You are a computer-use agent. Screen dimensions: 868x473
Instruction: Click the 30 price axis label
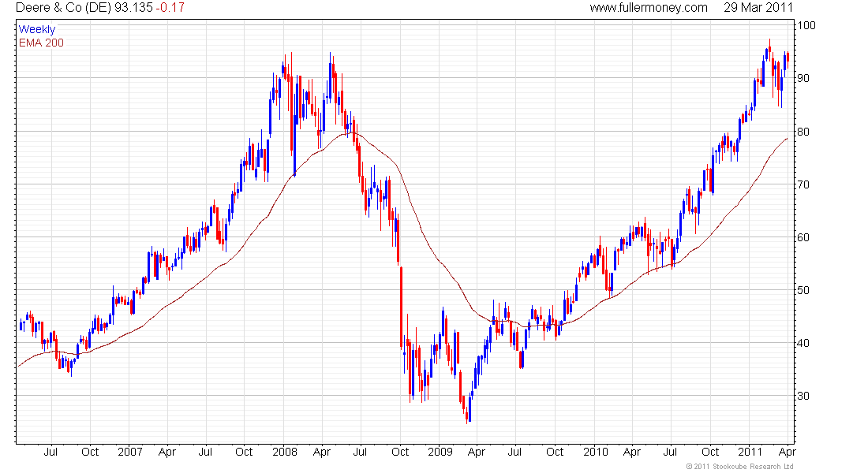point(803,396)
